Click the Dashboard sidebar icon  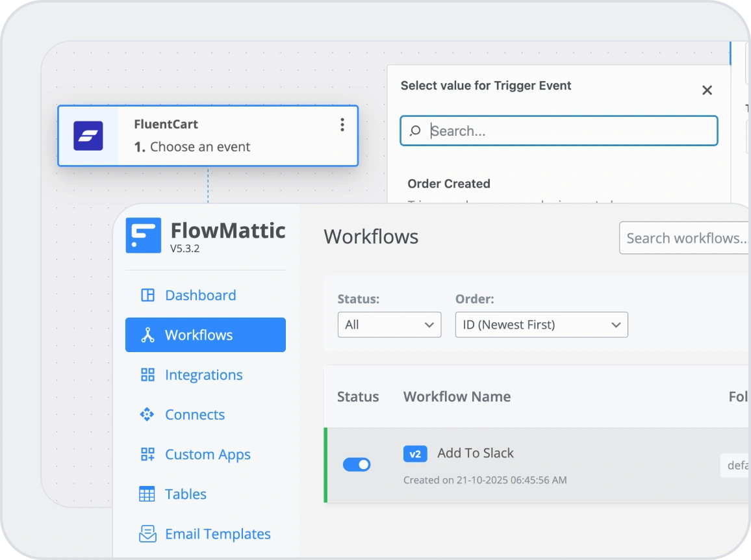click(147, 296)
